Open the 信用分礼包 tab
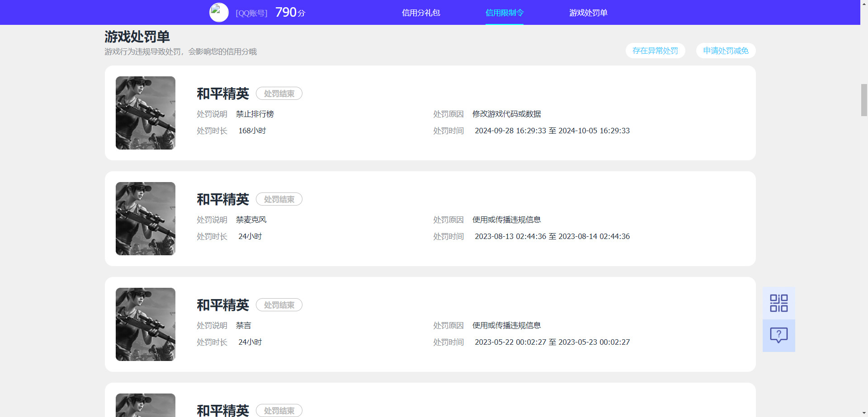 point(421,13)
